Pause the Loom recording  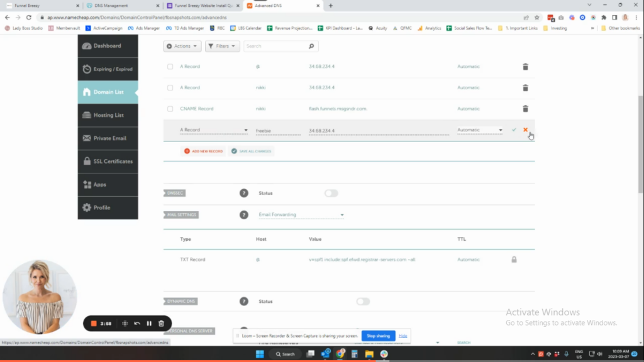(149, 324)
